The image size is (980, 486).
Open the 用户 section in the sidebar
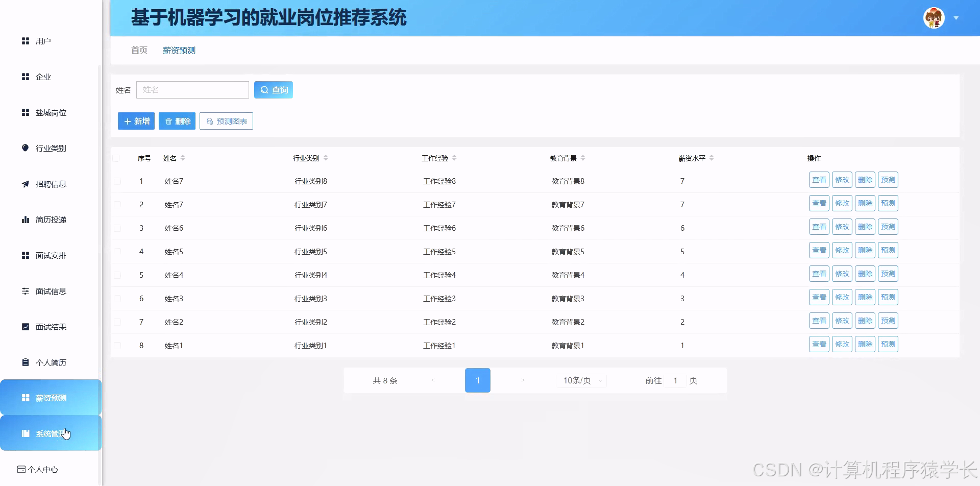[43, 41]
